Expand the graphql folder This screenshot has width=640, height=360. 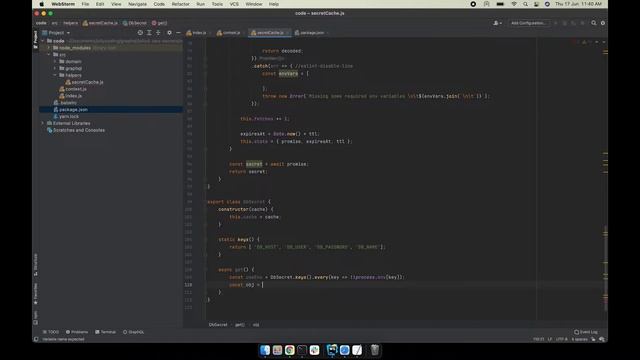(55, 68)
